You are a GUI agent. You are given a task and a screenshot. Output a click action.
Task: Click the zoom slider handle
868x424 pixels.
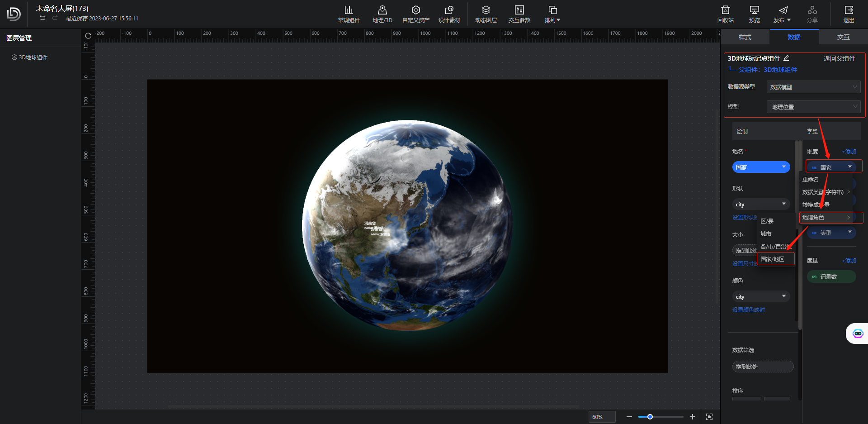coord(650,417)
